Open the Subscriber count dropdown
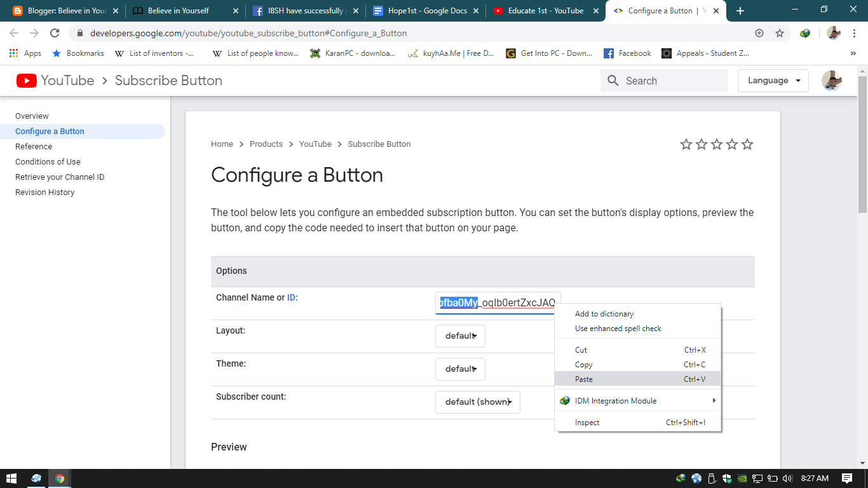 coord(477,402)
